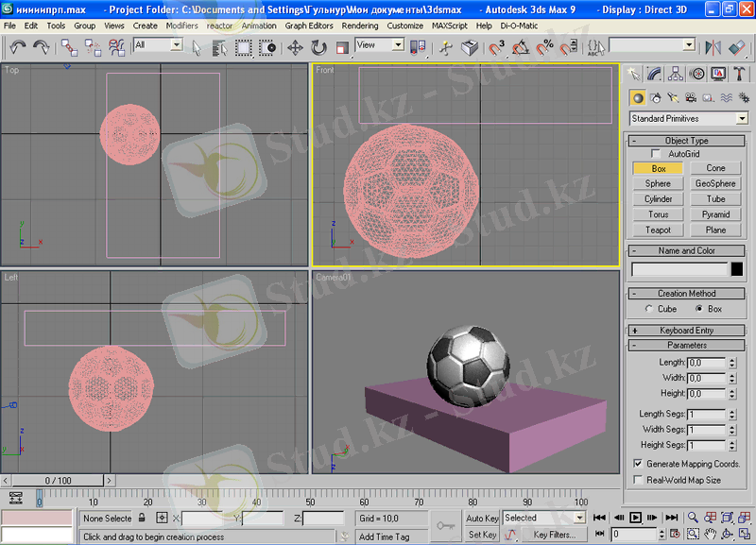Uncheck Generate Mapping Coords
This screenshot has width=756, height=545.
tap(638, 464)
